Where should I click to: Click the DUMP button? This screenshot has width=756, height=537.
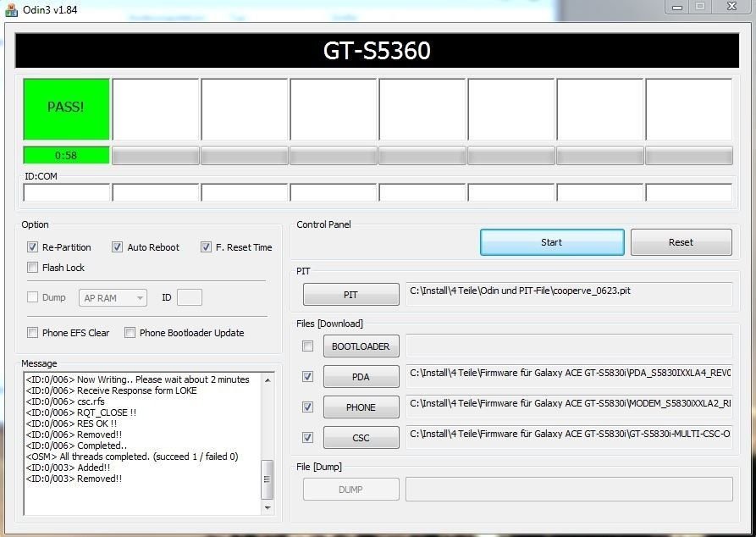[x=351, y=490]
